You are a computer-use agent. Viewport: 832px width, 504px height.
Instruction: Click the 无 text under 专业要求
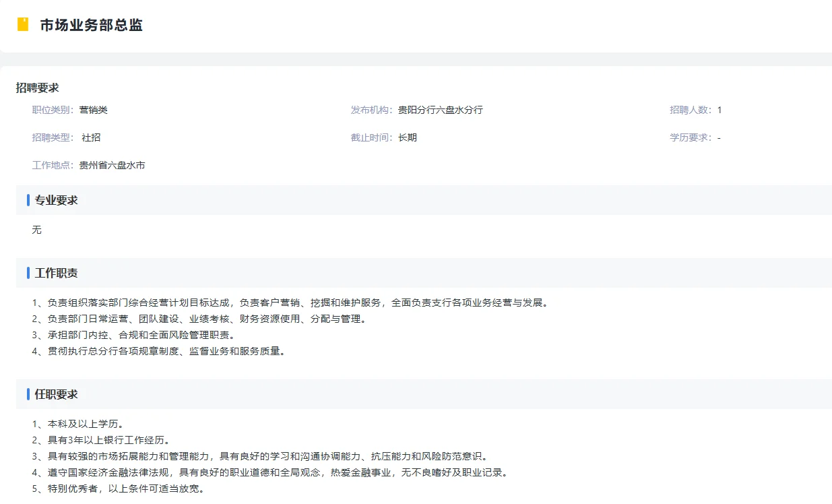coord(37,229)
